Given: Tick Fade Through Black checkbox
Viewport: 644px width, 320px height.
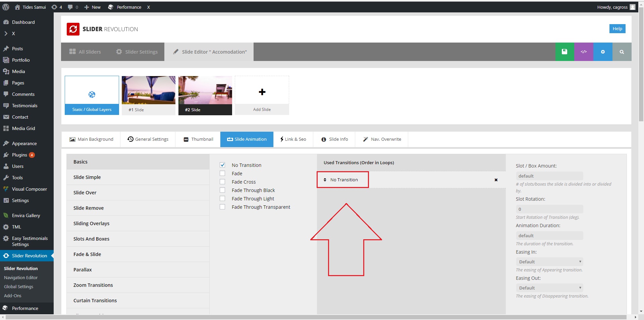Looking at the screenshot, I should (222, 190).
